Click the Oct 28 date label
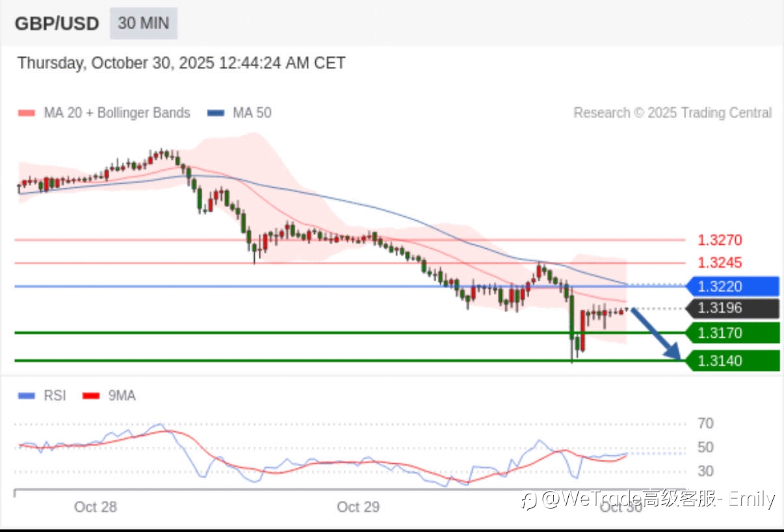This screenshot has height=532, width=784. click(96, 507)
